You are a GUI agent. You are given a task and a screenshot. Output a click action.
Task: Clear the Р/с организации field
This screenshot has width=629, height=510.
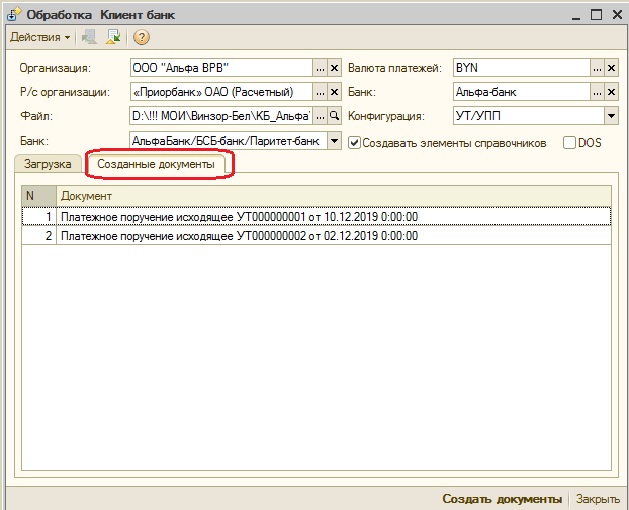pyautogui.click(x=334, y=92)
